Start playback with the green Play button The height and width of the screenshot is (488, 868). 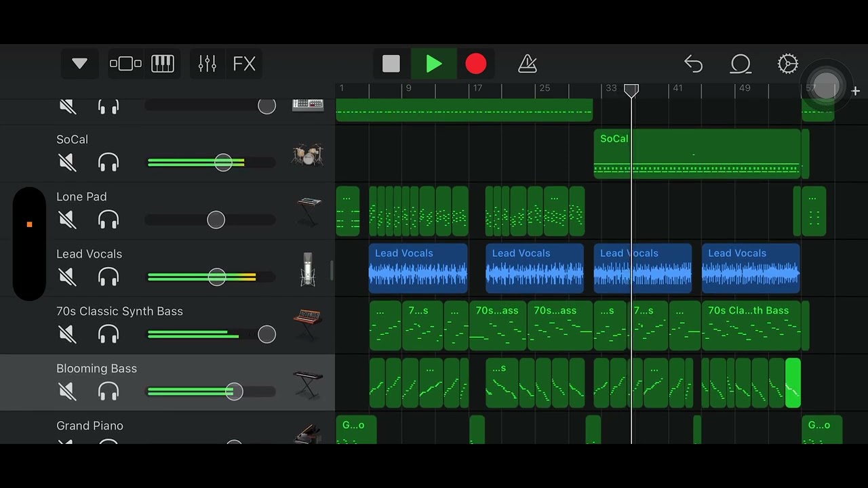[x=434, y=64]
